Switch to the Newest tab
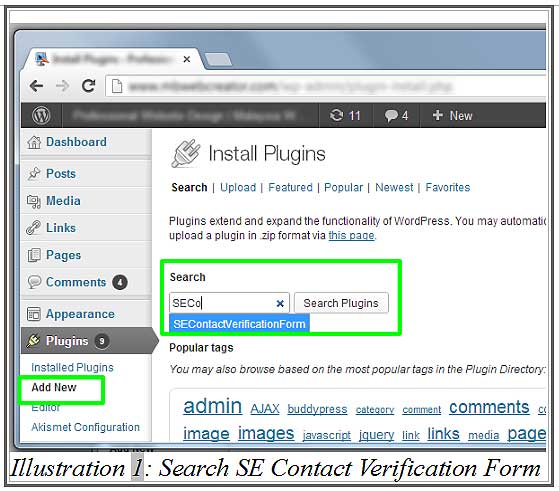 [394, 187]
